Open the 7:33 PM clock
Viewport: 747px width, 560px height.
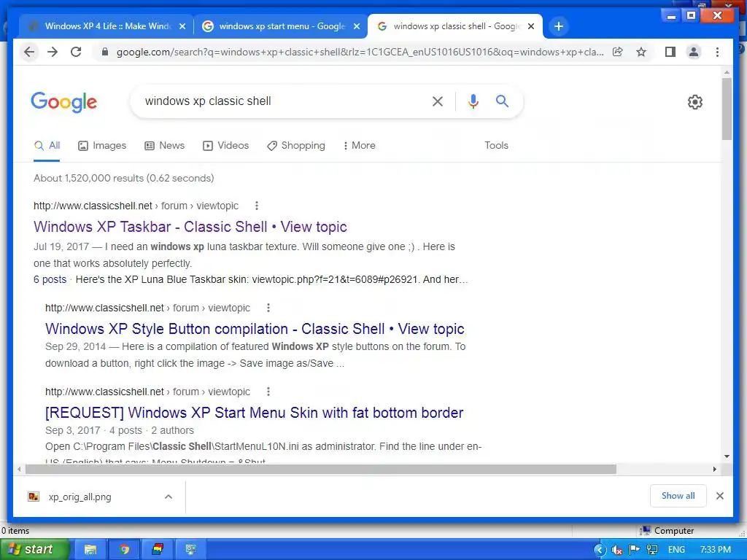(x=715, y=550)
